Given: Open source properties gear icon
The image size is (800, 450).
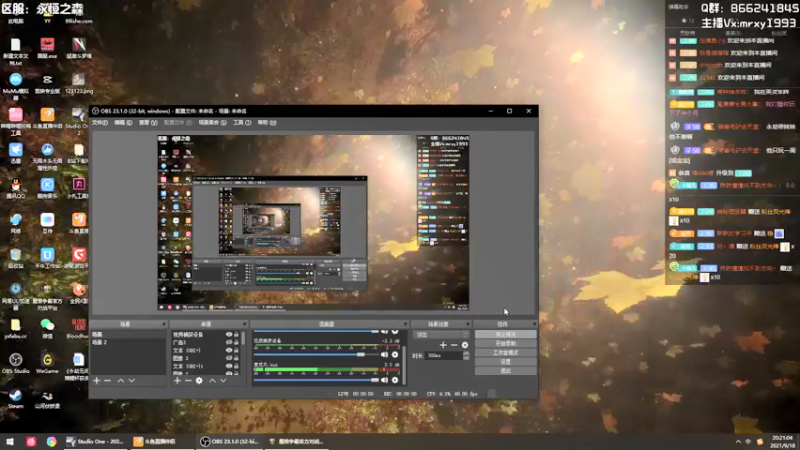Looking at the screenshot, I should coord(199,381).
